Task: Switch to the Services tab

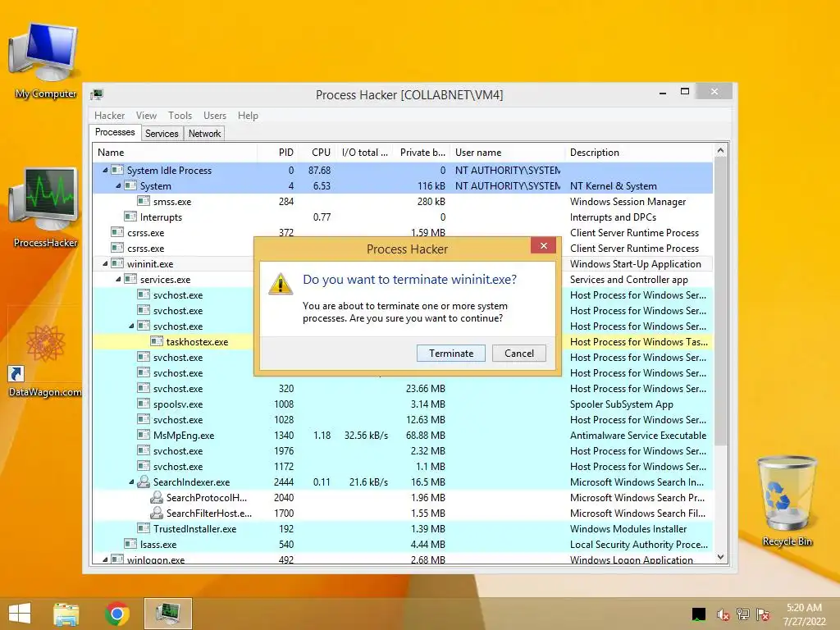Action: pos(162,134)
